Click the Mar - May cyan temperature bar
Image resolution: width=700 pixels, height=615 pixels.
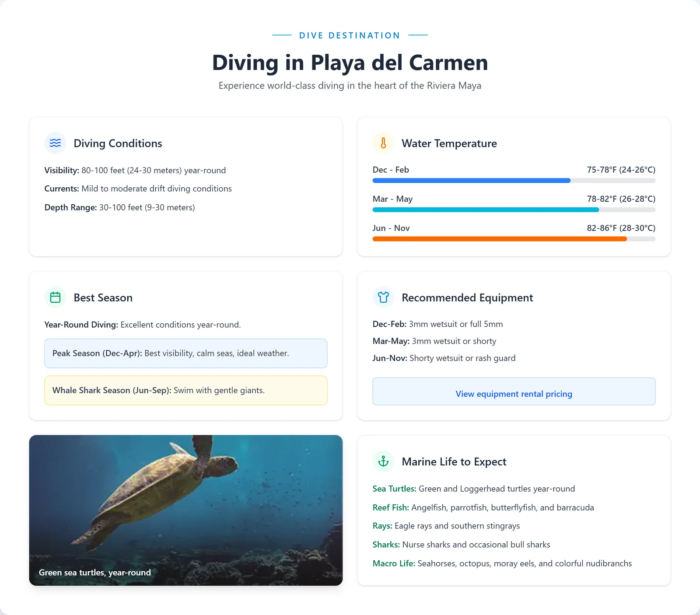coord(486,210)
